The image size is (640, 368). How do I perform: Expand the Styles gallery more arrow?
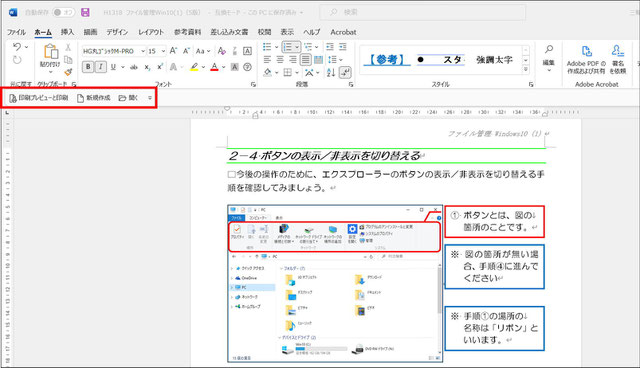[526, 70]
